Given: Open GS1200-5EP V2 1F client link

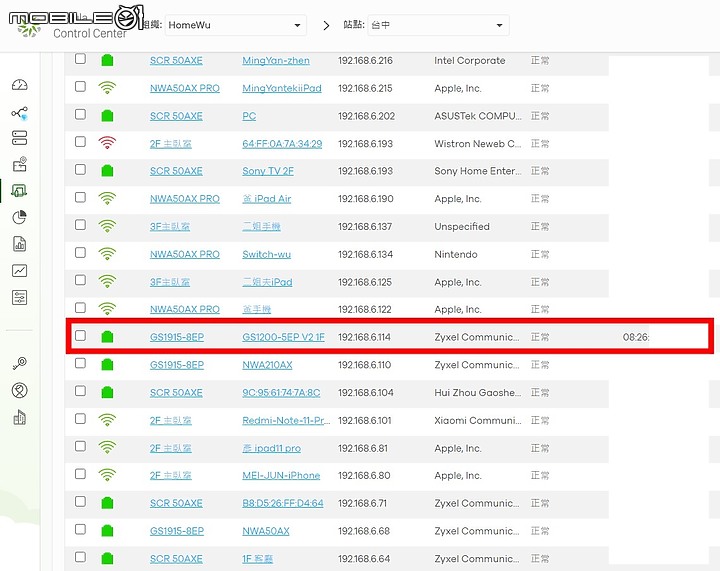Looking at the screenshot, I should 283,337.
